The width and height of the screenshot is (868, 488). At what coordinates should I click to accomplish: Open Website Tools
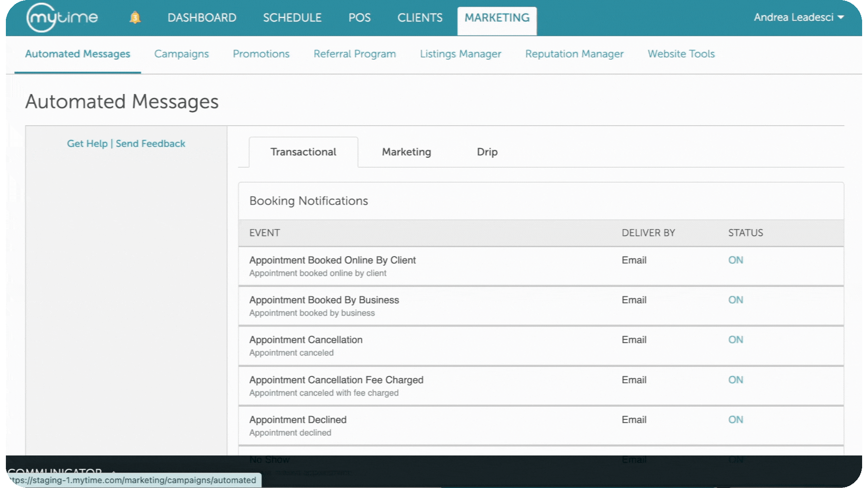point(681,54)
